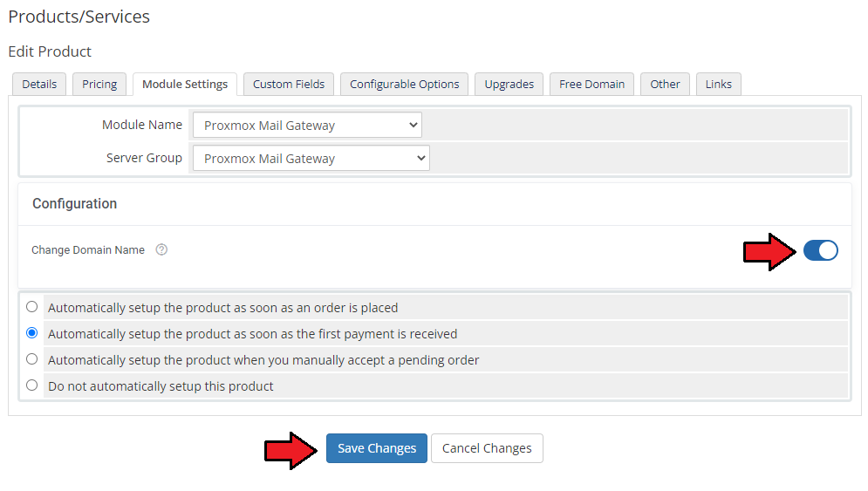
Task: Click the Edit Product subheading
Action: [50, 51]
